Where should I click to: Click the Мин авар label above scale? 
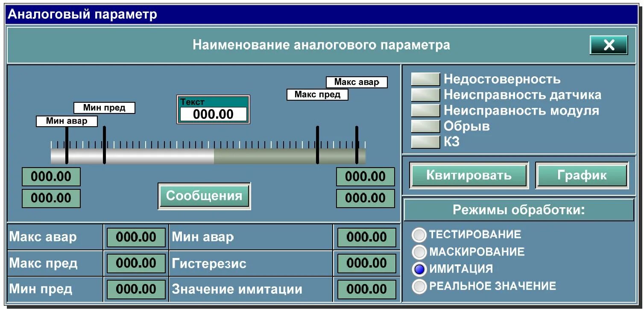[x=66, y=121]
